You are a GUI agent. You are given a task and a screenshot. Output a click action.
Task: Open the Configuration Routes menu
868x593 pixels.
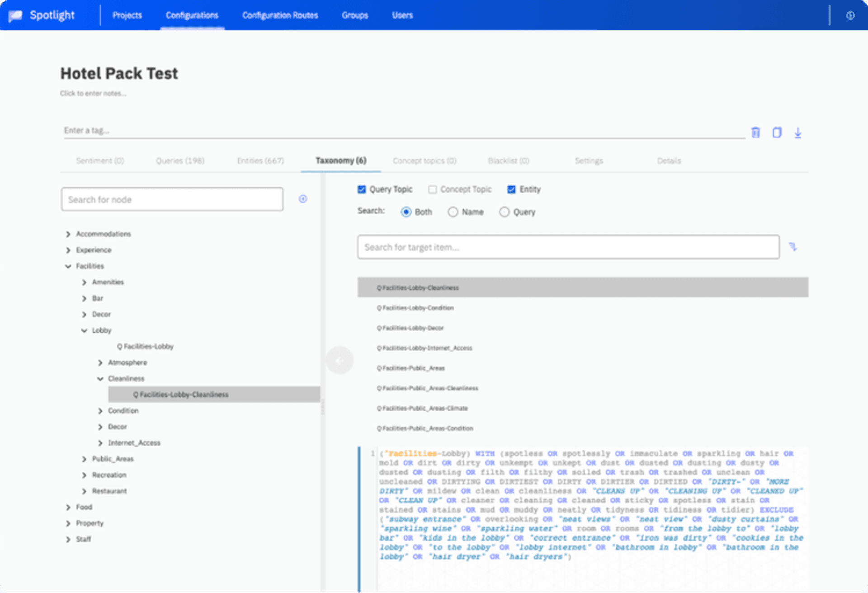click(x=280, y=15)
